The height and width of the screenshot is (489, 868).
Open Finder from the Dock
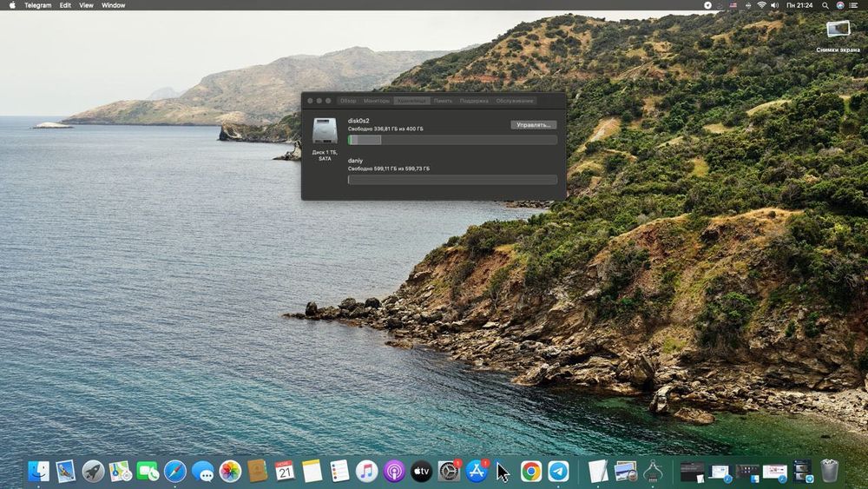click(x=38, y=472)
